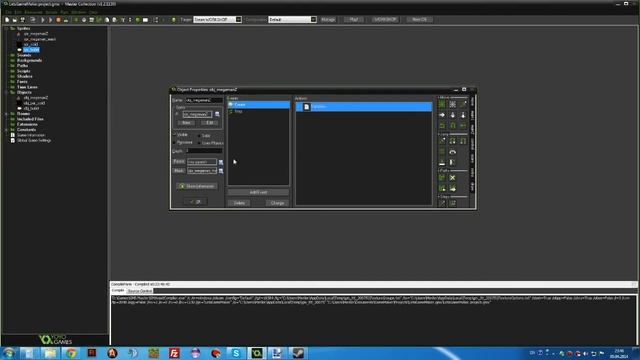
Task: Select the Step event in Events list
Action: coord(258,111)
